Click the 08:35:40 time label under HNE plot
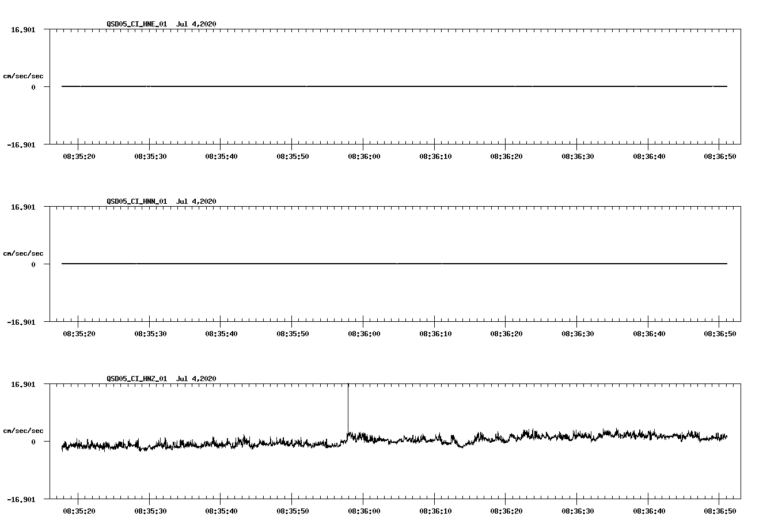The height and width of the screenshot is (532, 782). tap(222, 157)
